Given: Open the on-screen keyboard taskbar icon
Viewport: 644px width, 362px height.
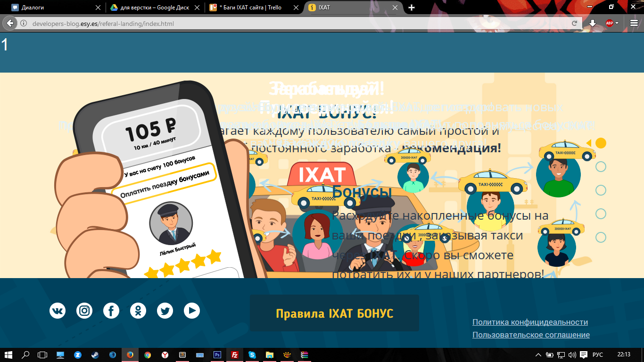Looking at the screenshot, I should tap(200, 354).
